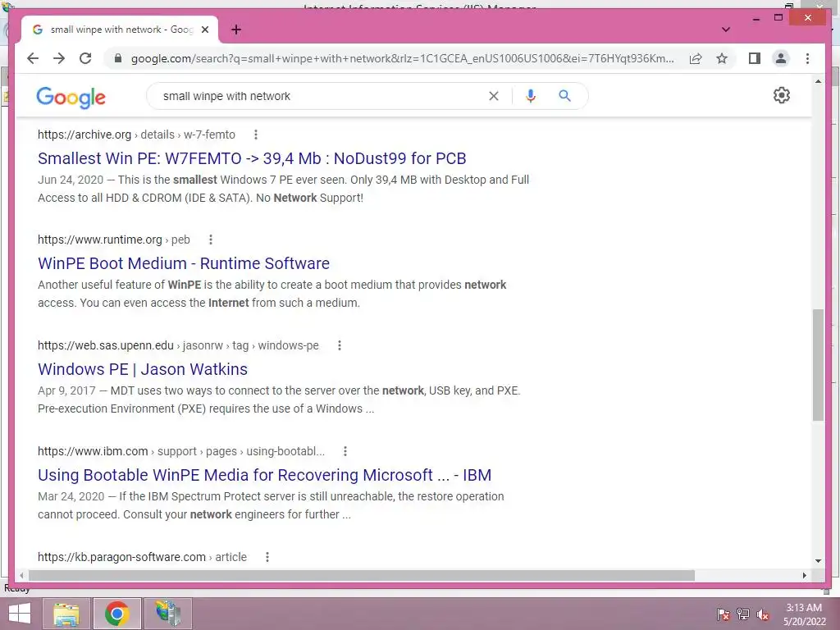The width and height of the screenshot is (840, 630).
Task: Select the 'small winpe with network' tab
Action: (x=121, y=30)
